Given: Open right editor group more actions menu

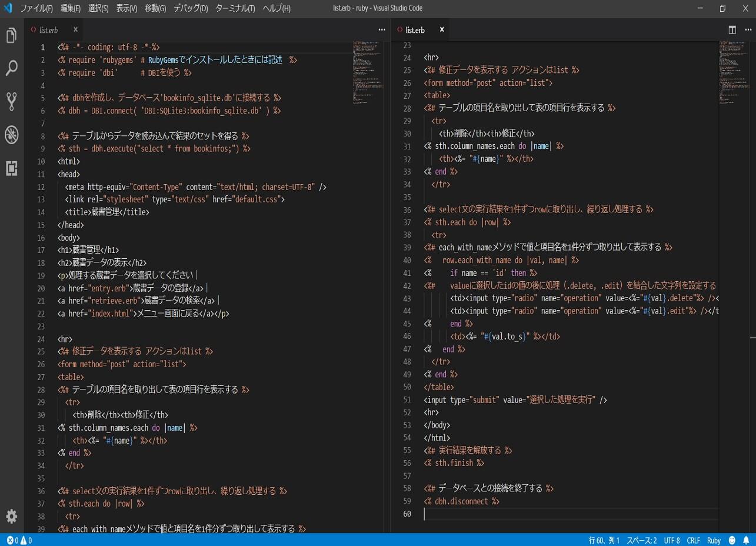Looking at the screenshot, I should click(747, 30).
